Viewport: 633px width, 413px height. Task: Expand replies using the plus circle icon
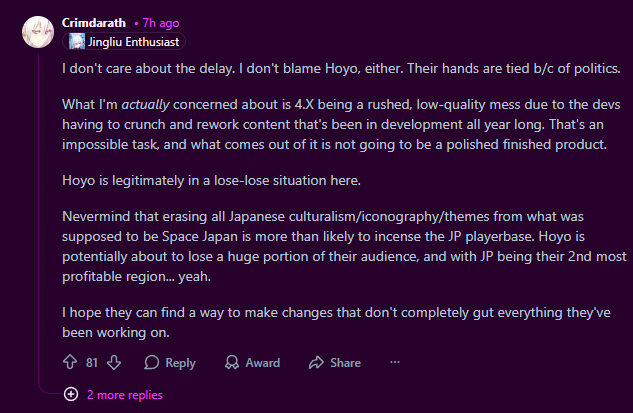coord(71,395)
